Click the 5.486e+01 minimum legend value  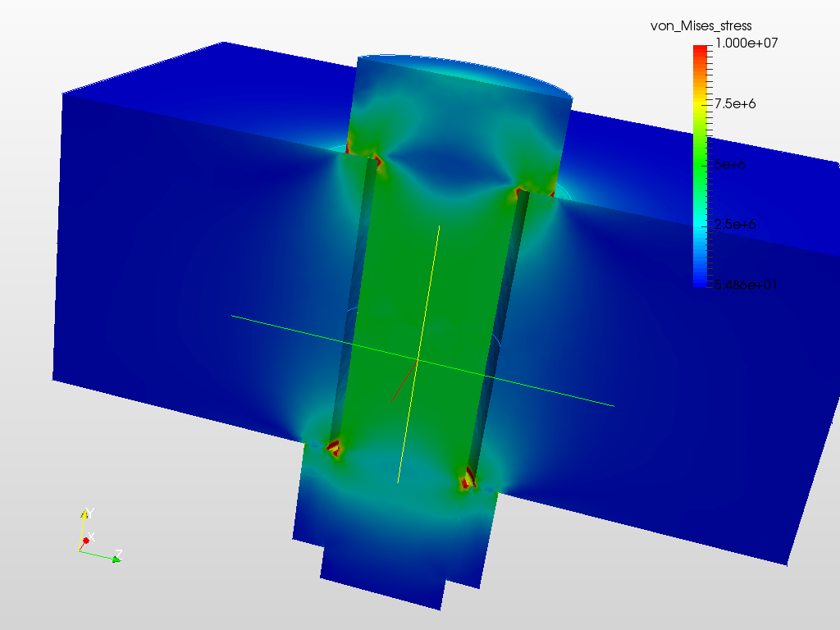coord(746,285)
